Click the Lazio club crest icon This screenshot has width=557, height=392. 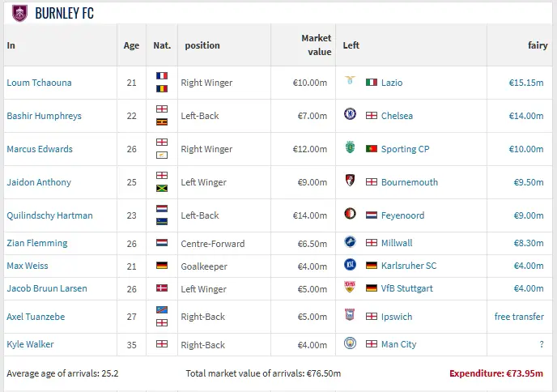coord(350,83)
